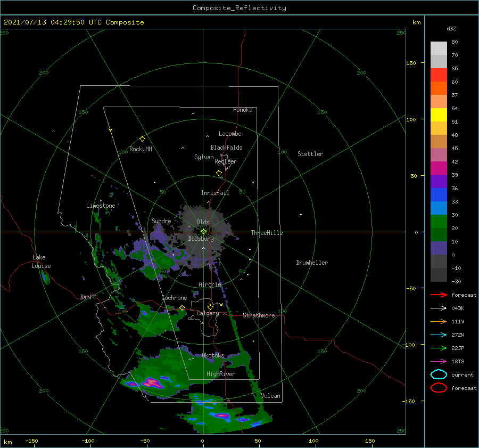The image size is (479, 448).
Task: Click the Limestone label
Action: [x=101, y=206]
